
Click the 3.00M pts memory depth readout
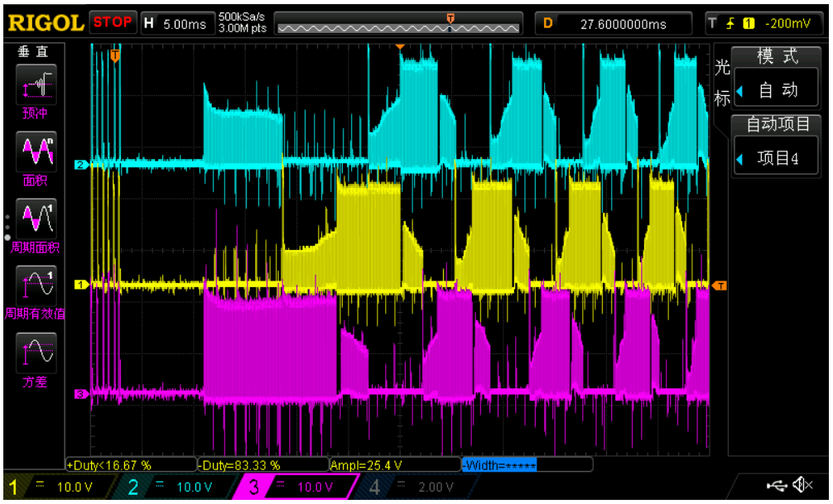pos(243,29)
